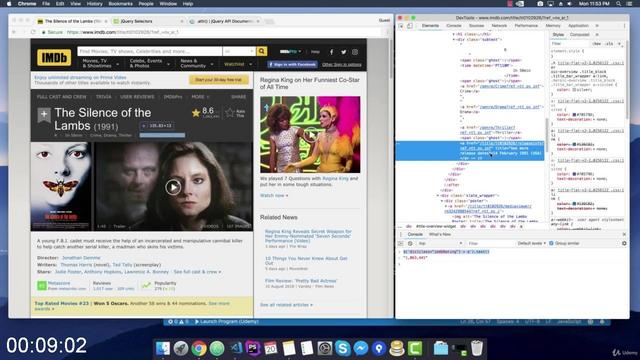
Task: Click the empty Rate This star
Action: click(x=230, y=113)
